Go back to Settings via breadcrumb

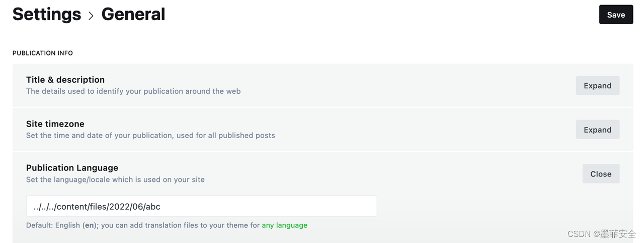pos(47,14)
